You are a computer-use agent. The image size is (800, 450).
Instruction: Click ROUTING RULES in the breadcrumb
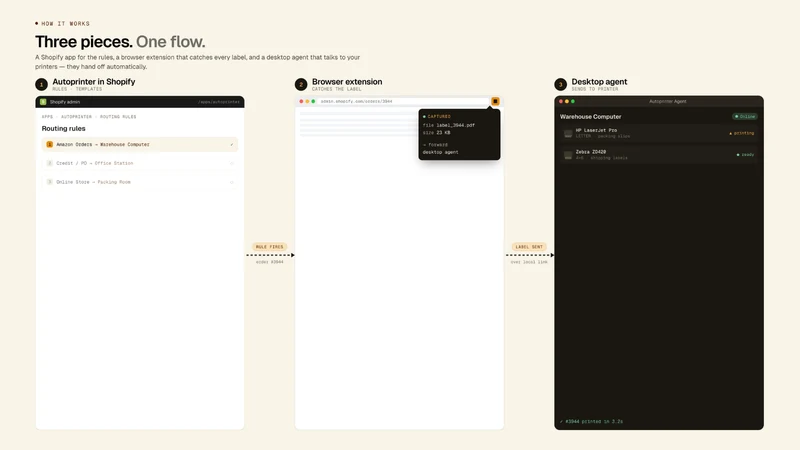[x=118, y=117]
